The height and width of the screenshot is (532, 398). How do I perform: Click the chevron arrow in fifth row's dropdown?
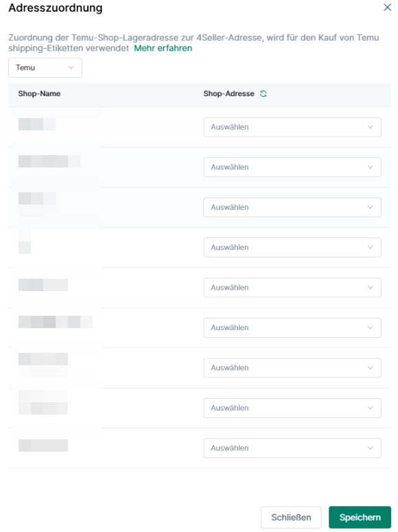coord(370,288)
